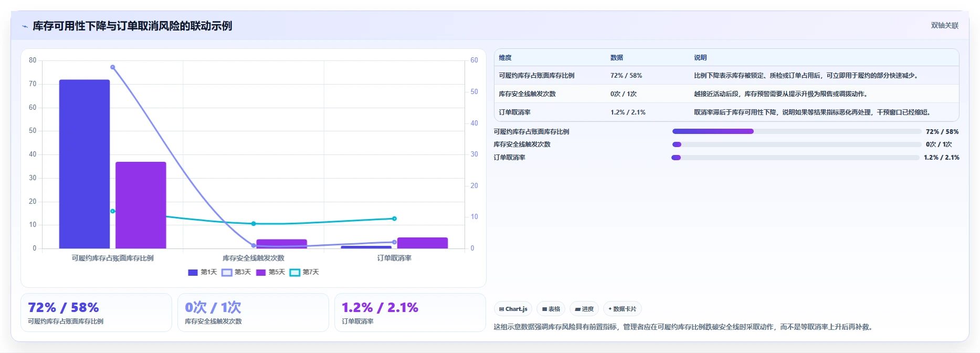The width and height of the screenshot is (980, 353).
Task: Click progress label 可履约库存占账面库存比例
Action: click(x=531, y=132)
